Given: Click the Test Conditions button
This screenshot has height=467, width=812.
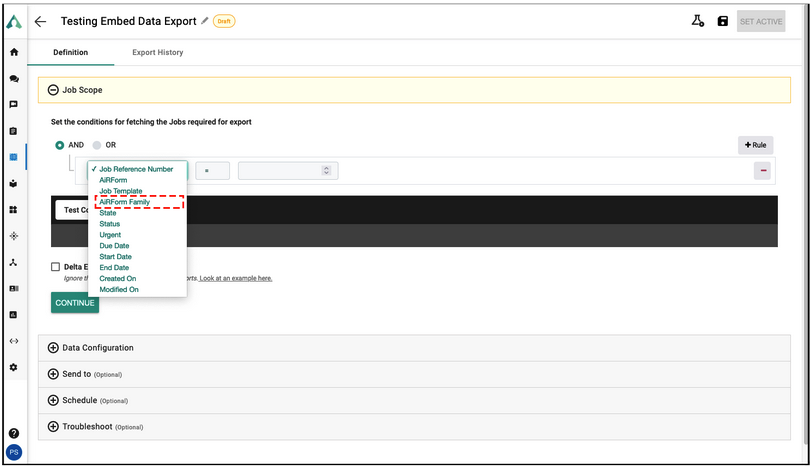Looking at the screenshot, I should [72, 210].
